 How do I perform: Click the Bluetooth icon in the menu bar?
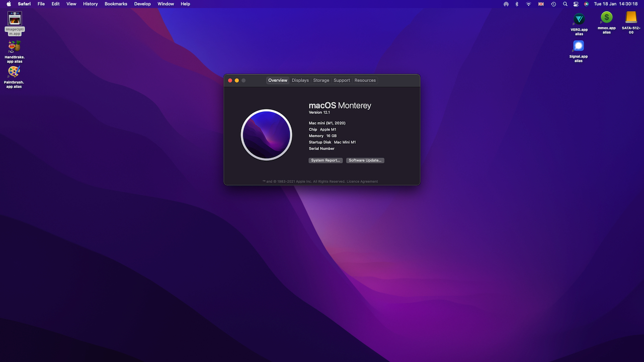click(x=517, y=4)
